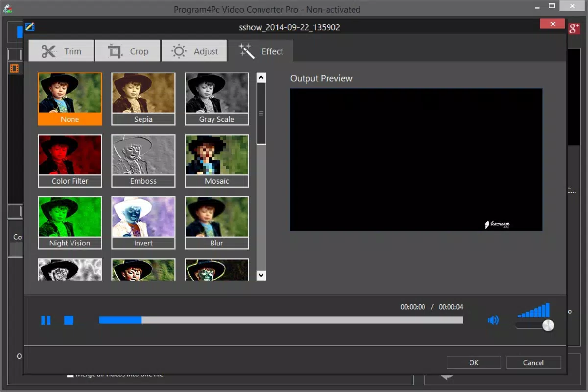The height and width of the screenshot is (392, 588).
Task: Stop the video preview playback
Action: pos(69,320)
